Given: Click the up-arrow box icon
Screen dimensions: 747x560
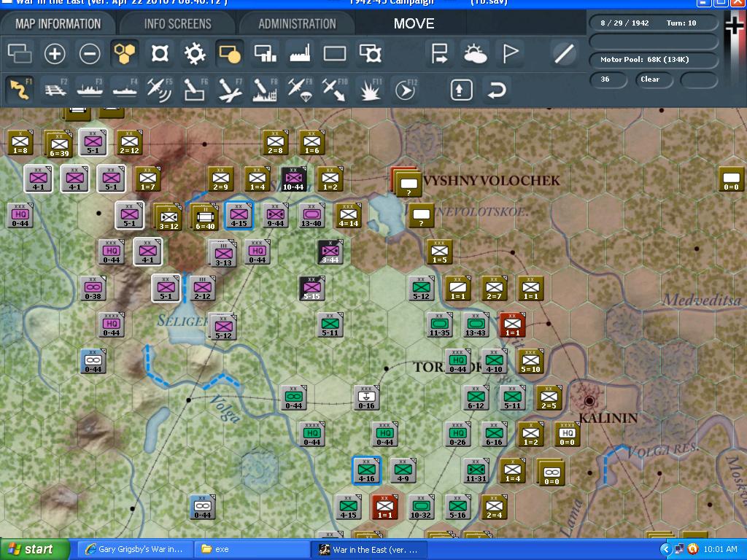Looking at the screenshot, I should (x=461, y=90).
